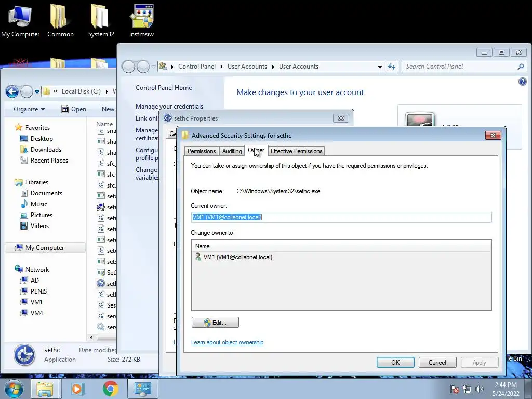Open My Computer desktop icon
532x399 pixels.
[x=20, y=21]
